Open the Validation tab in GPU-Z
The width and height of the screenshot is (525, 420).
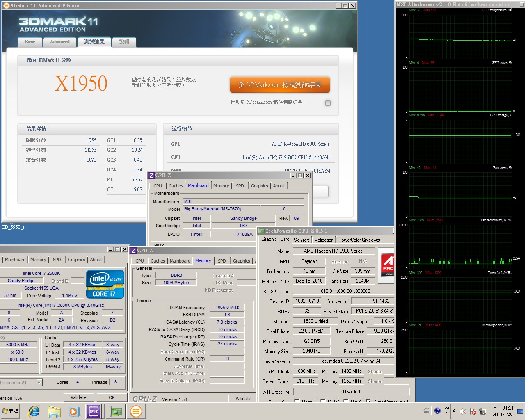pyautogui.click(x=324, y=240)
